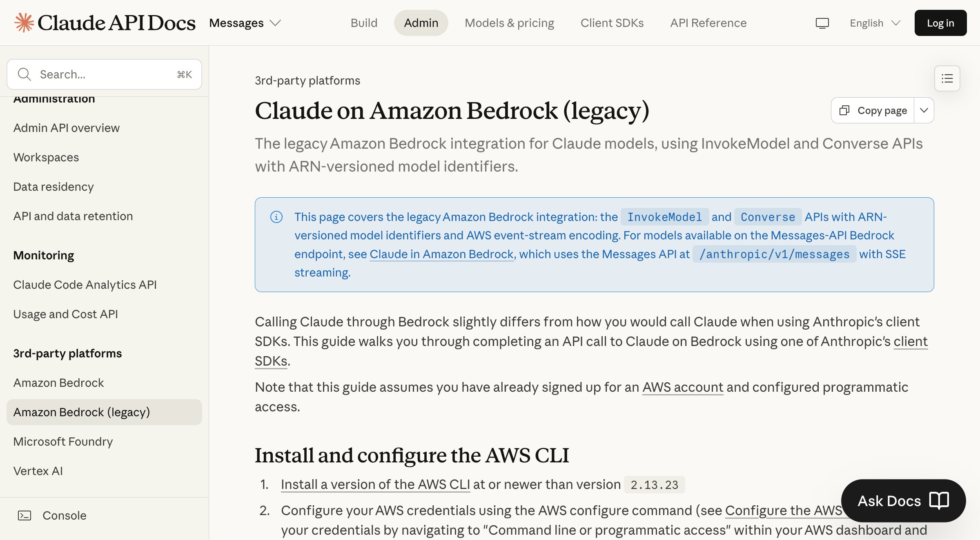This screenshot has width=980, height=540.
Task: Open Console via the terminal icon
Action: pos(25,515)
